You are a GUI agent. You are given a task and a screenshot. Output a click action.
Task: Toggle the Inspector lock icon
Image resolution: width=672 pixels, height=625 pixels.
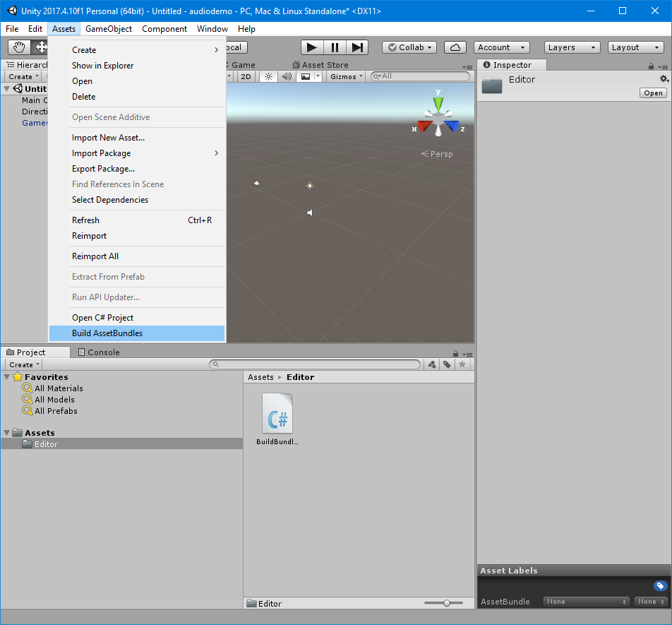651,66
